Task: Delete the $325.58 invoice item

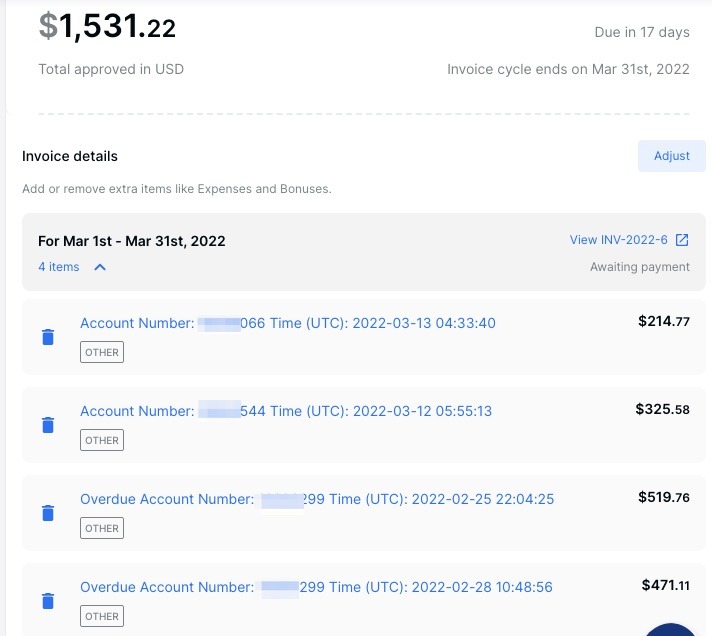Action: coord(48,425)
